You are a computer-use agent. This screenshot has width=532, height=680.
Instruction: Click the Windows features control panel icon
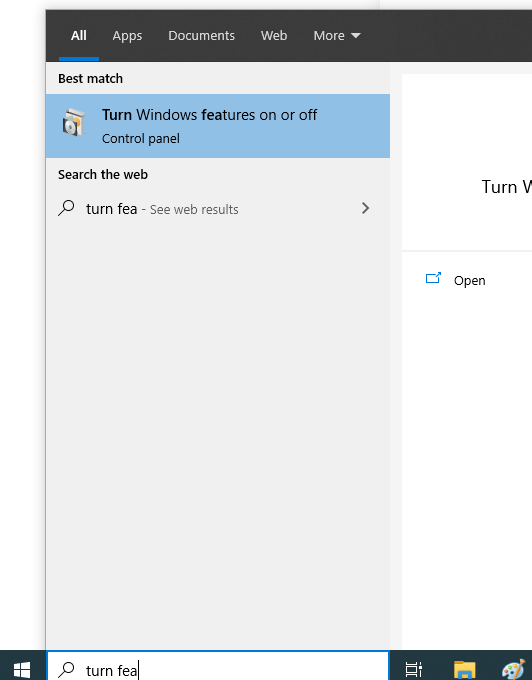point(74,123)
